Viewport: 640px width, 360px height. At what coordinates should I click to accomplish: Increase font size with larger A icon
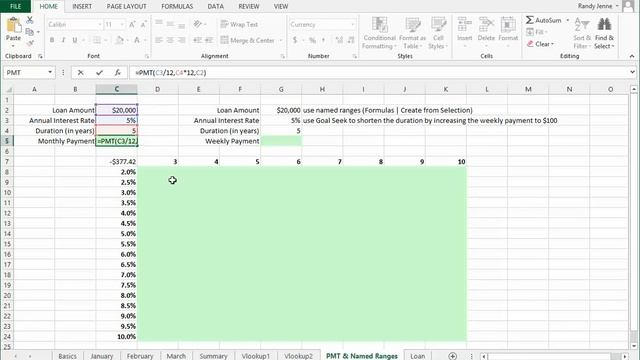coord(132,24)
